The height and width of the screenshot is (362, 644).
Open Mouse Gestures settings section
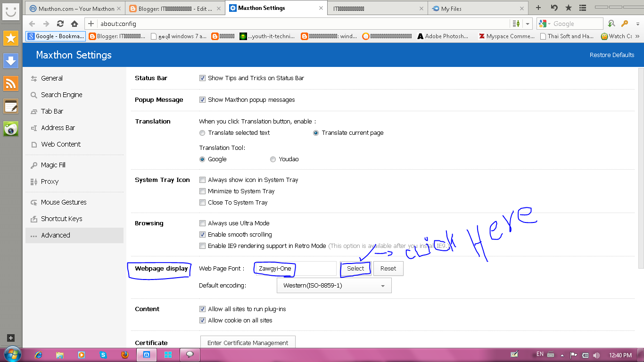tap(74, 202)
